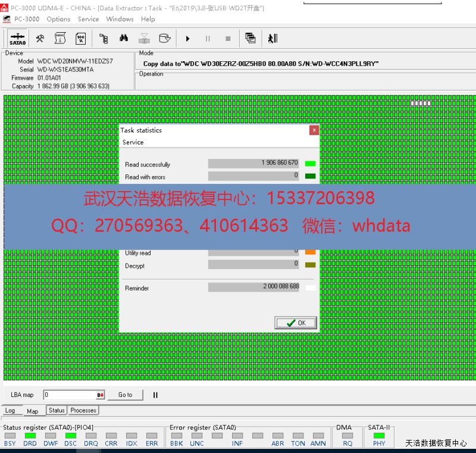Click the binoculars search icon
Viewport: 476px width, 453px height.
click(124, 39)
